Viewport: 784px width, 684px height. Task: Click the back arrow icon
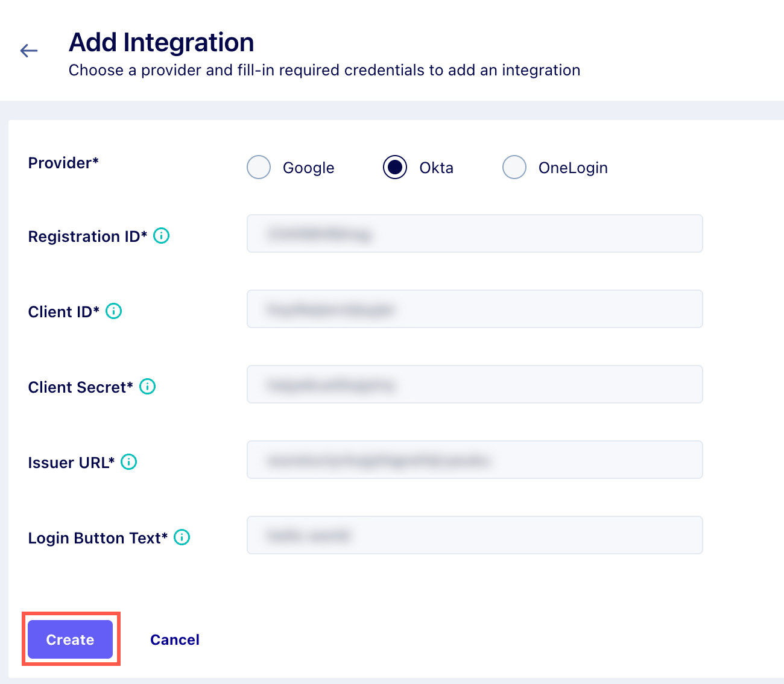pos(29,51)
